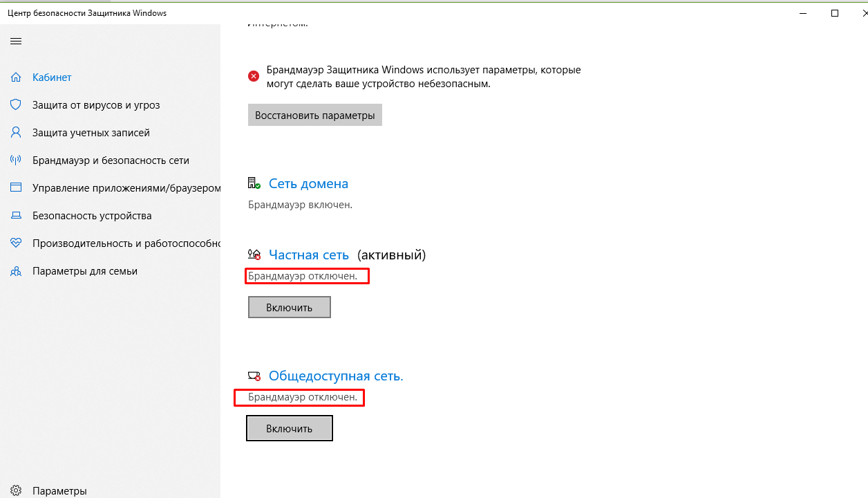The image size is (868, 498).
Task: Click the domain network building icon
Action: 254,183
